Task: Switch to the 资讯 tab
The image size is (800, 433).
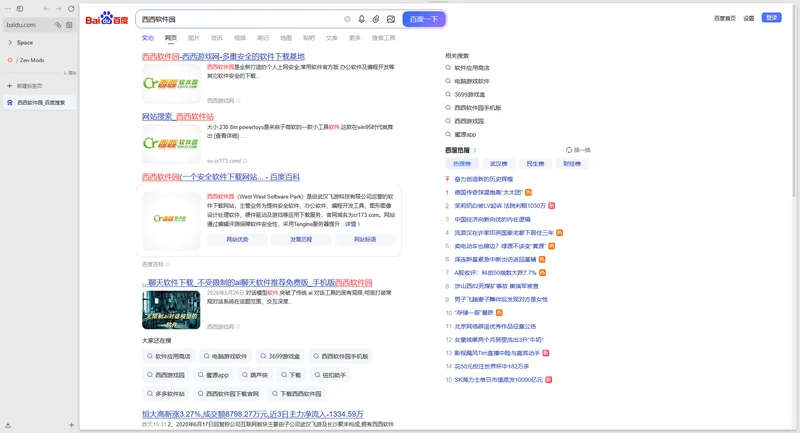Action: 217,38
